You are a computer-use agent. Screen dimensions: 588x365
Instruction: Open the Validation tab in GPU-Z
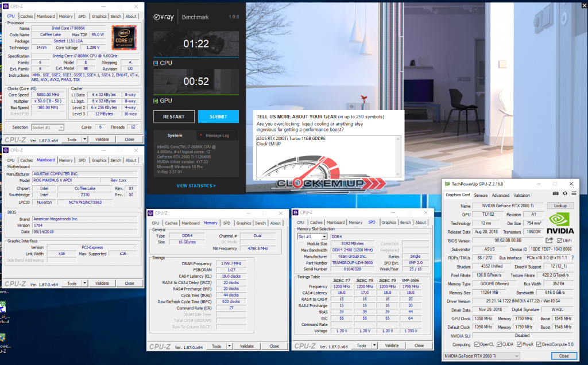(x=521, y=195)
